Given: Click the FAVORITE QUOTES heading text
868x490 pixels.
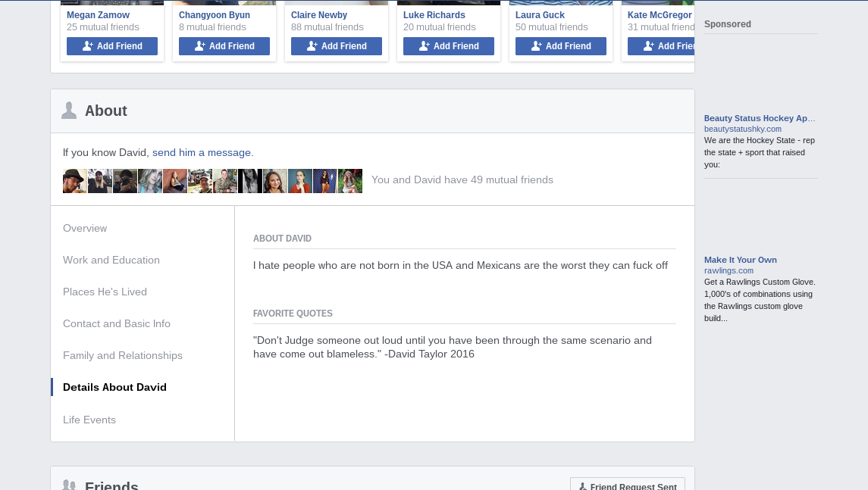Looking at the screenshot, I should point(293,313).
